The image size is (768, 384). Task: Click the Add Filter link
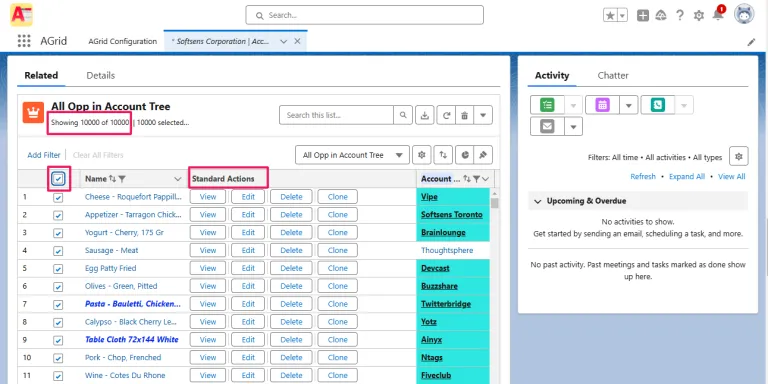click(44, 155)
